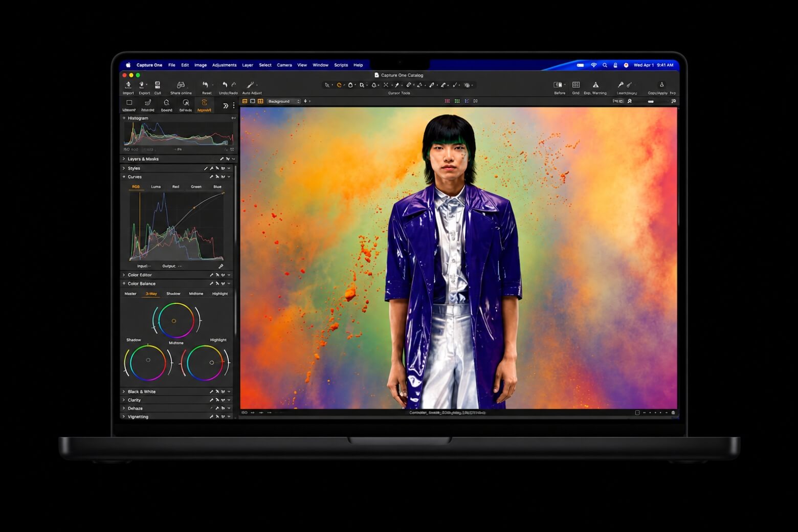Screen dimensions: 798x532
Task: Switch Color Balance to 3-Way tab
Action: tap(151, 294)
